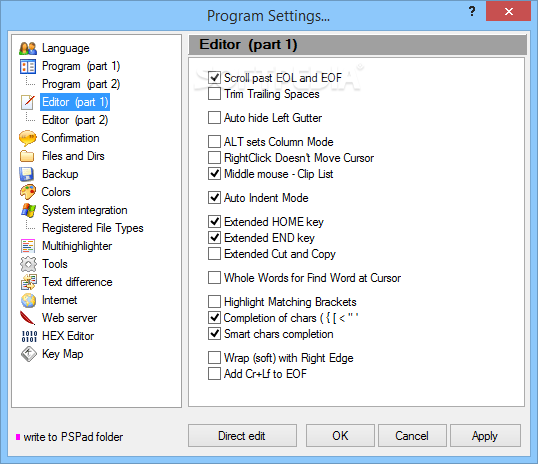Screen dimensions: 538x464
Task: Click the Backup floppy disk icon
Action: 27,174
